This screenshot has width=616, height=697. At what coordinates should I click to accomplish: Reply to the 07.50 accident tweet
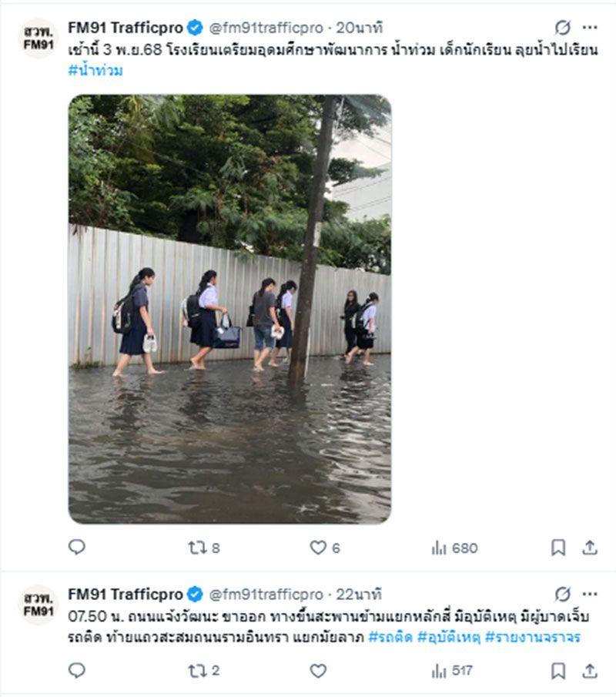(77, 671)
